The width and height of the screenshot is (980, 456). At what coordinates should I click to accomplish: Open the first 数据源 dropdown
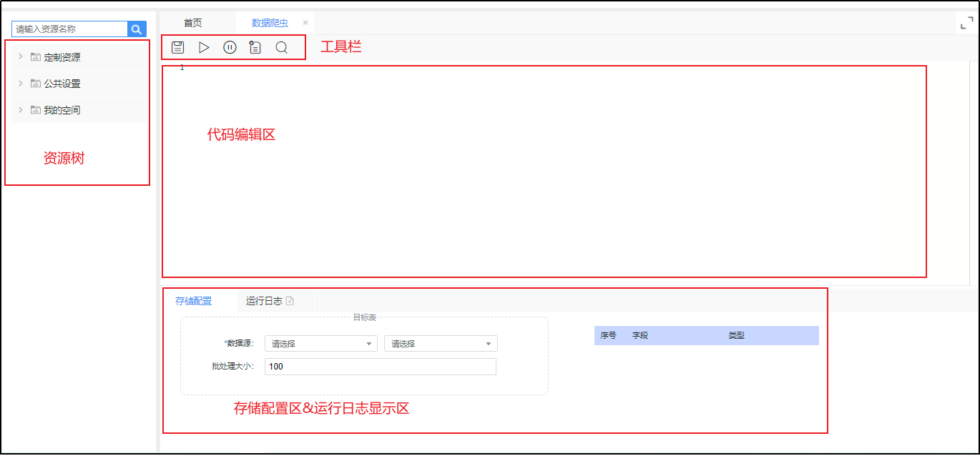click(x=321, y=344)
